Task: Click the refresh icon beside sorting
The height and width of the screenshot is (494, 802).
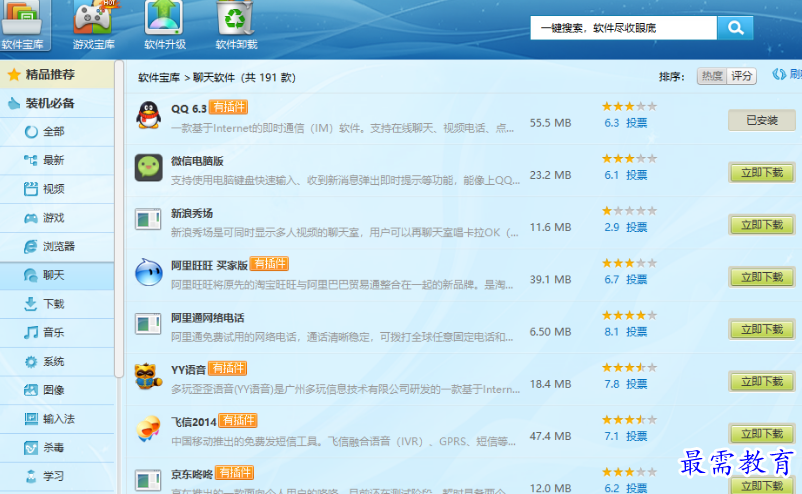Action: point(779,75)
